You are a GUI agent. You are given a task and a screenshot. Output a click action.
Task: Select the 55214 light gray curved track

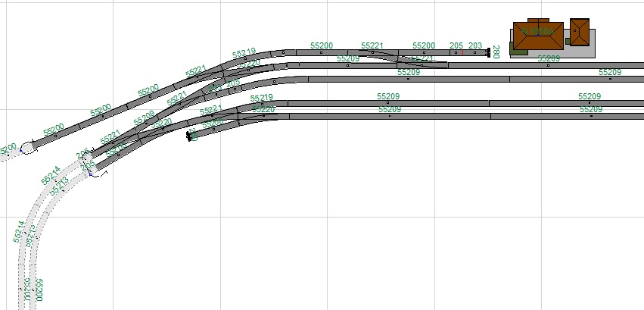[x=32, y=220]
